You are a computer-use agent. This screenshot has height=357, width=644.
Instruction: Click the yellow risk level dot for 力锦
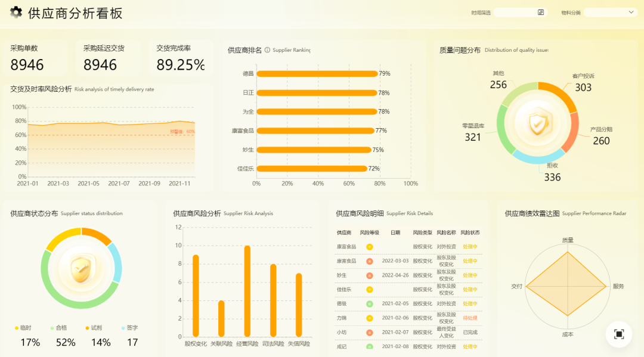[x=370, y=318]
